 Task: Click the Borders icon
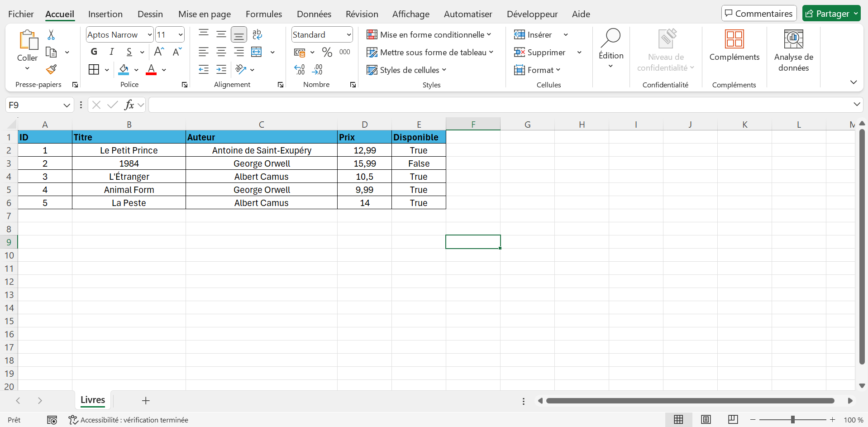point(94,70)
